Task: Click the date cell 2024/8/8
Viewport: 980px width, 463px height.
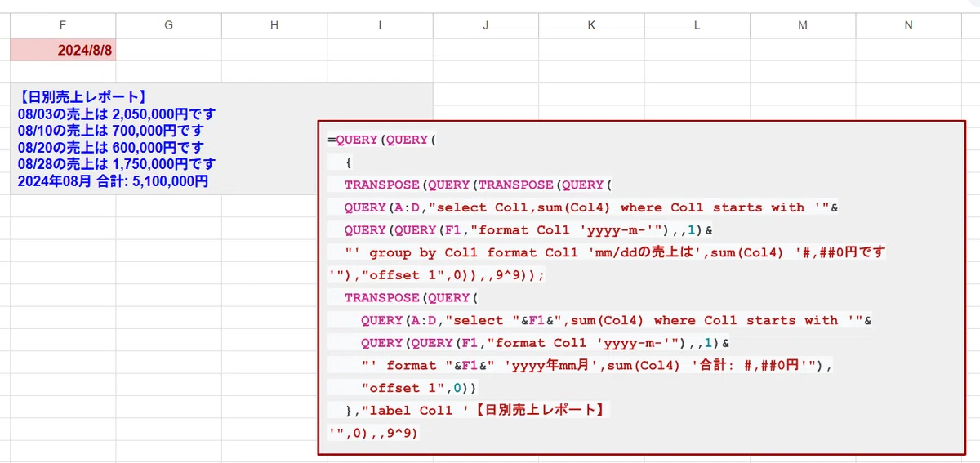Action: tap(63, 50)
